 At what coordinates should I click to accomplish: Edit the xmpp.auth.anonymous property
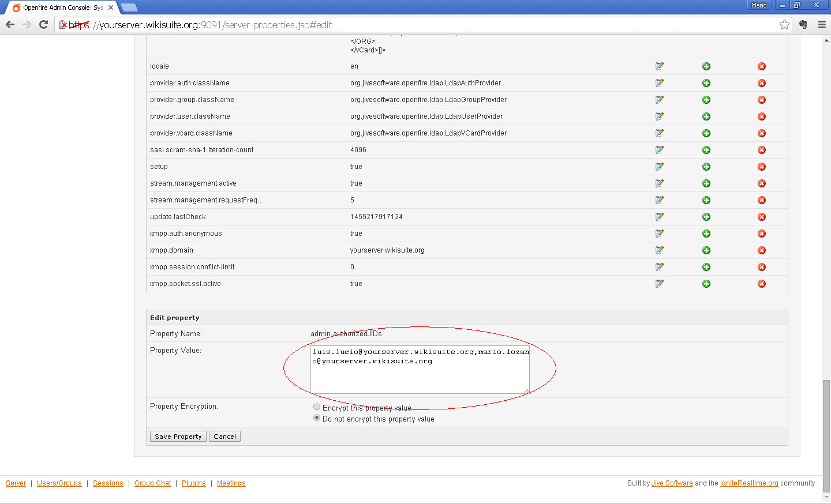click(659, 234)
